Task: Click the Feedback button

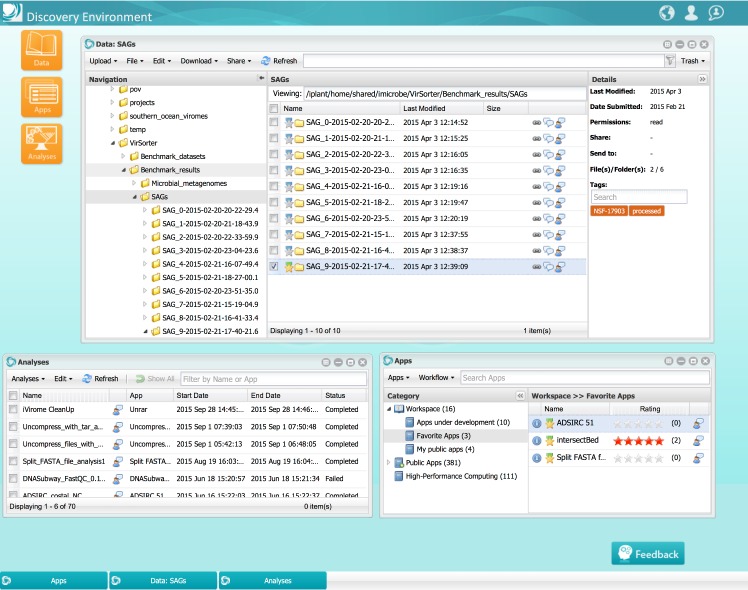Action: click(647, 554)
